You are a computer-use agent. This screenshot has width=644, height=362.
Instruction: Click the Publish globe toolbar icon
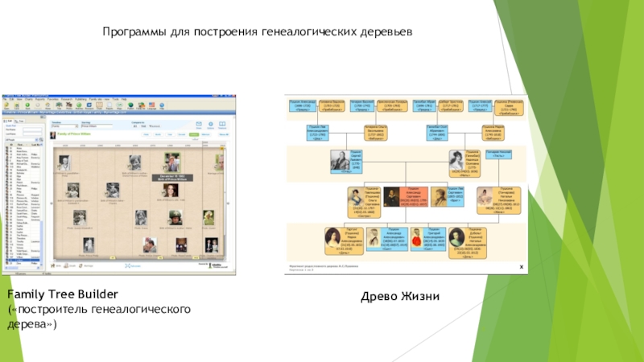coord(130,106)
